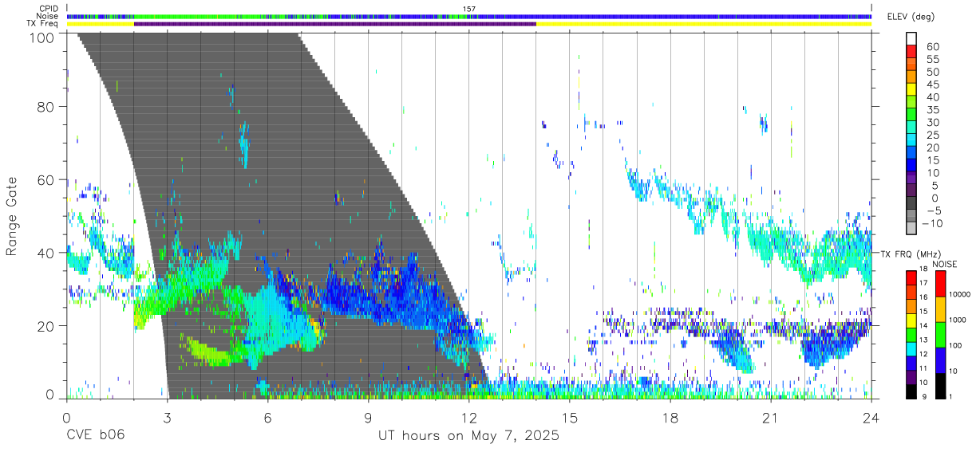
Task: Click the Range Gate y-axis title
Action: pyautogui.click(x=12, y=215)
